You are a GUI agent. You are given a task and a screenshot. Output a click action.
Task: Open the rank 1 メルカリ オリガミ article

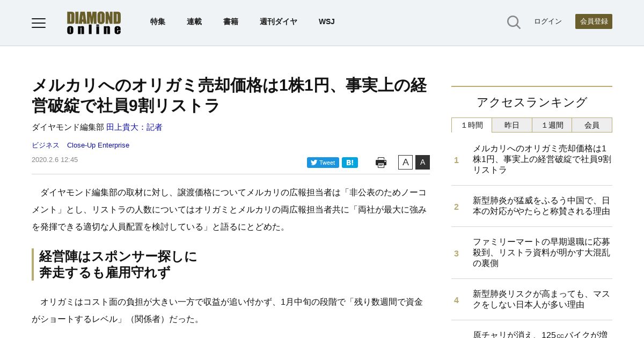tap(542, 159)
